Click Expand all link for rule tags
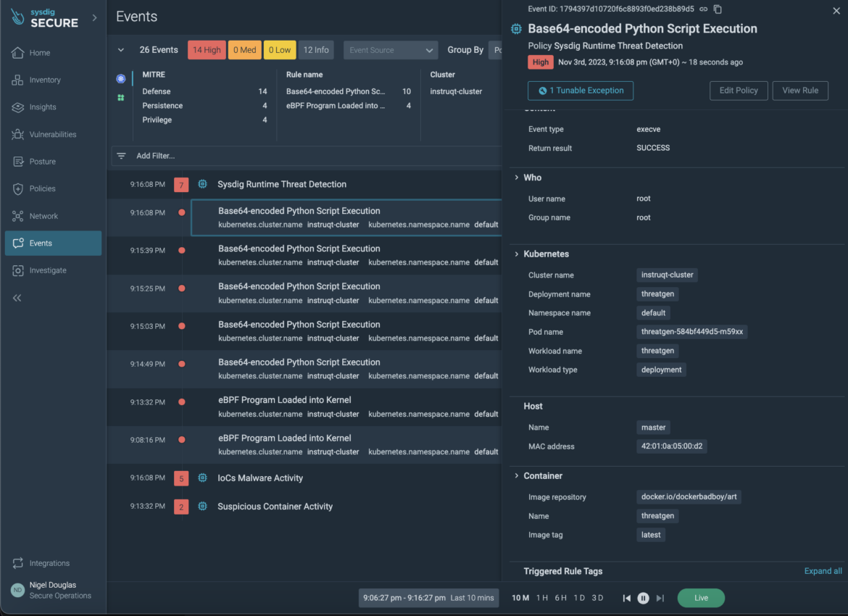The width and height of the screenshot is (848, 616). 823,571
